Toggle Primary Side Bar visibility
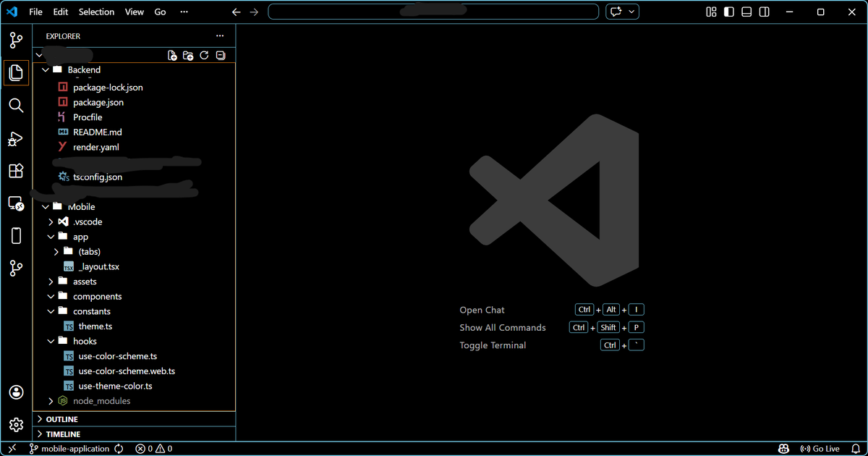Viewport: 868px width, 456px height. click(x=729, y=12)
